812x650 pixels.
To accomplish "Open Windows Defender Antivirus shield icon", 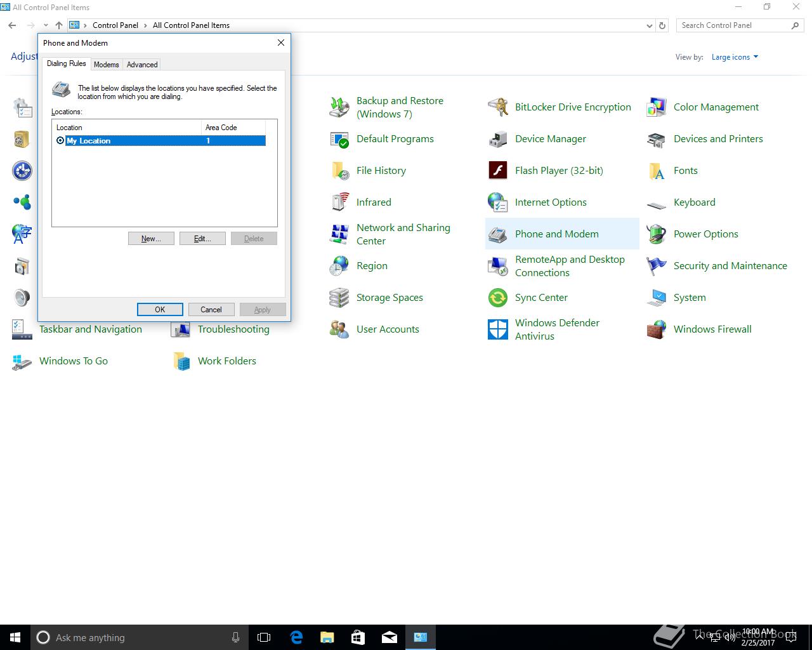I will (498, 329).
